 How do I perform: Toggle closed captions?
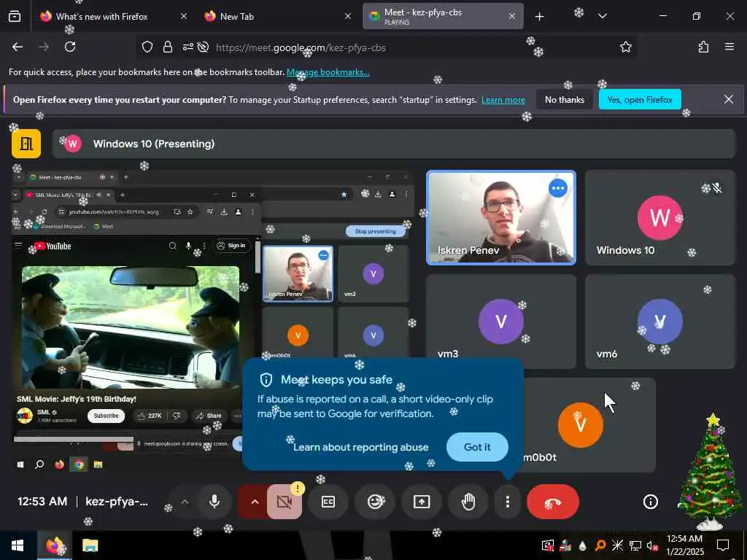pos(328,502)
